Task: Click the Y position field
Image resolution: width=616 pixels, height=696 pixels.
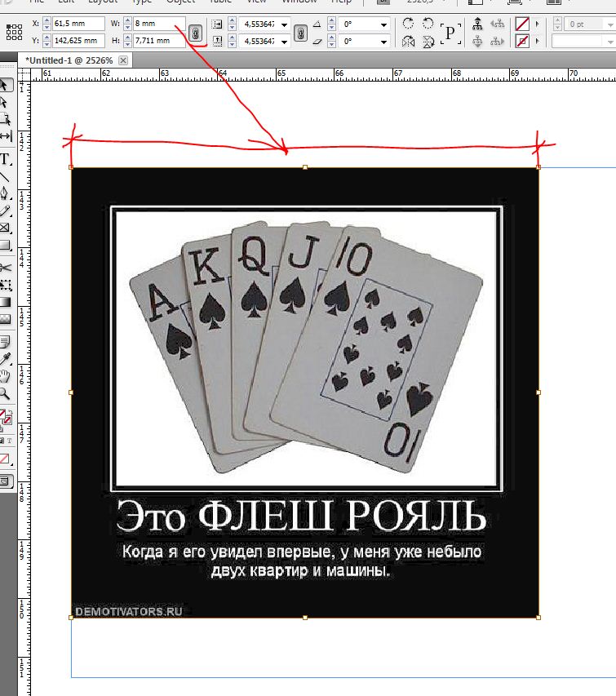Action: [x=78, y=41]
